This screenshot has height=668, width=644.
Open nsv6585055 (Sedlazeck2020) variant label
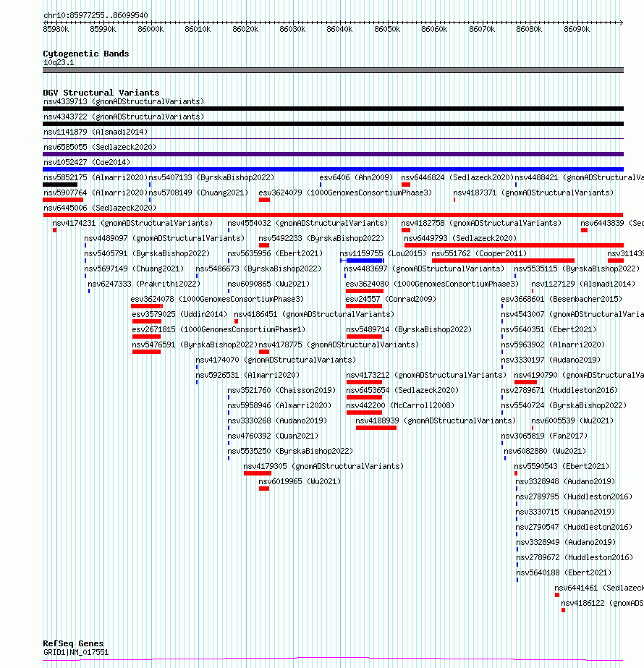pos(100,147)
